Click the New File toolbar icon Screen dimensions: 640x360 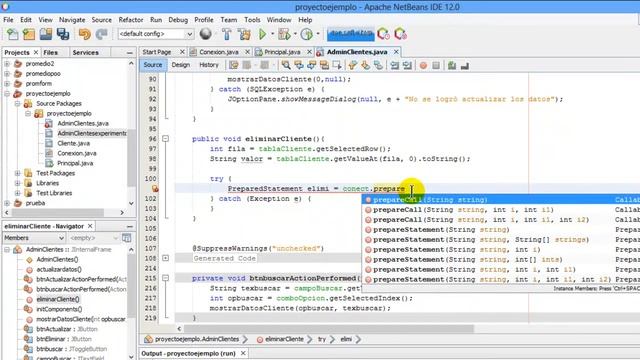coord(12,34)
